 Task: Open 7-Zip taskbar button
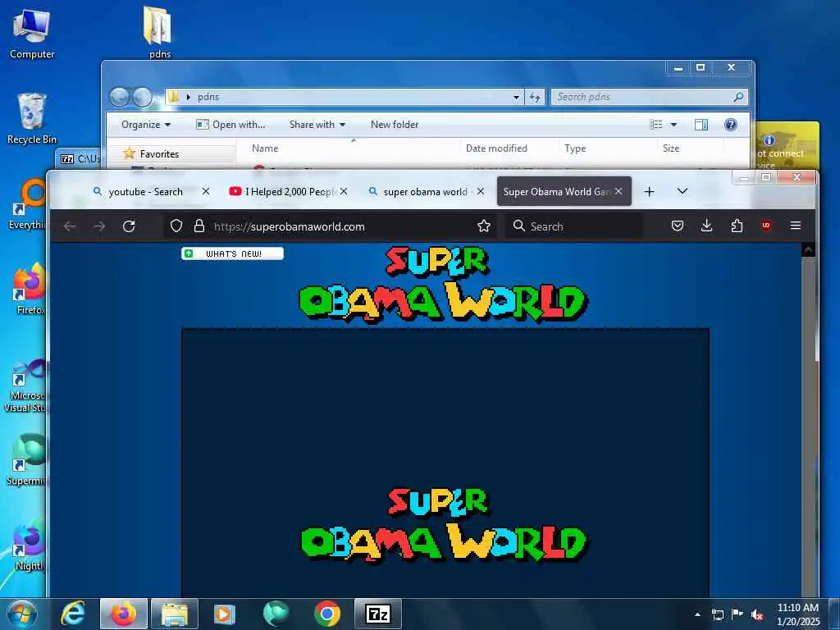tap(377, 614)
